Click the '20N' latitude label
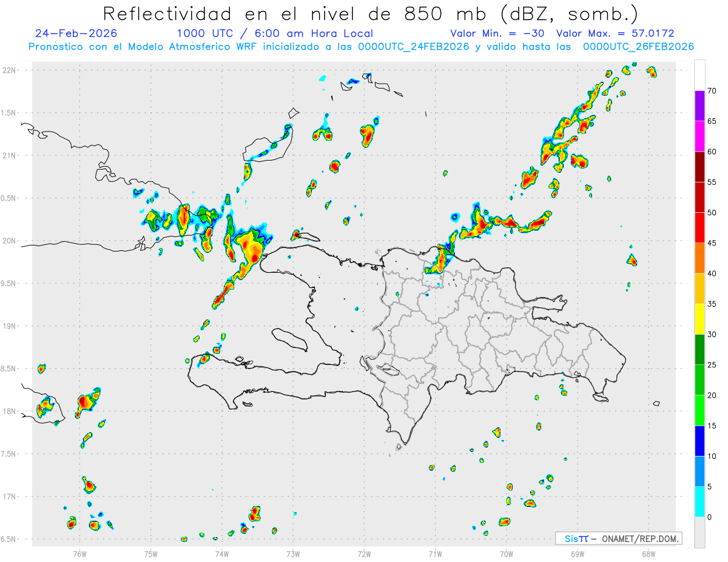This screenshot has height=562, width=728. (9, 241)
